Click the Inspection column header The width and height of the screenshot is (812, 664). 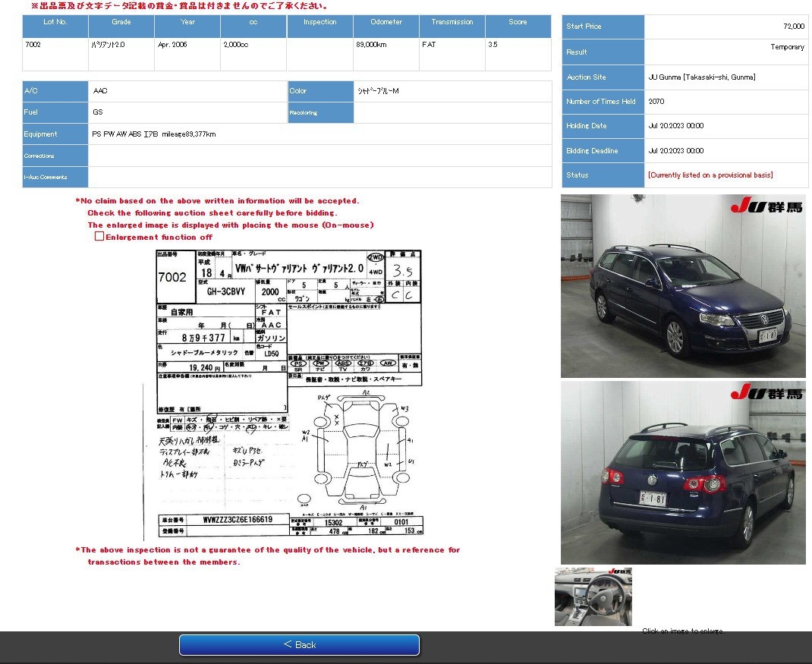click(320, 26)
